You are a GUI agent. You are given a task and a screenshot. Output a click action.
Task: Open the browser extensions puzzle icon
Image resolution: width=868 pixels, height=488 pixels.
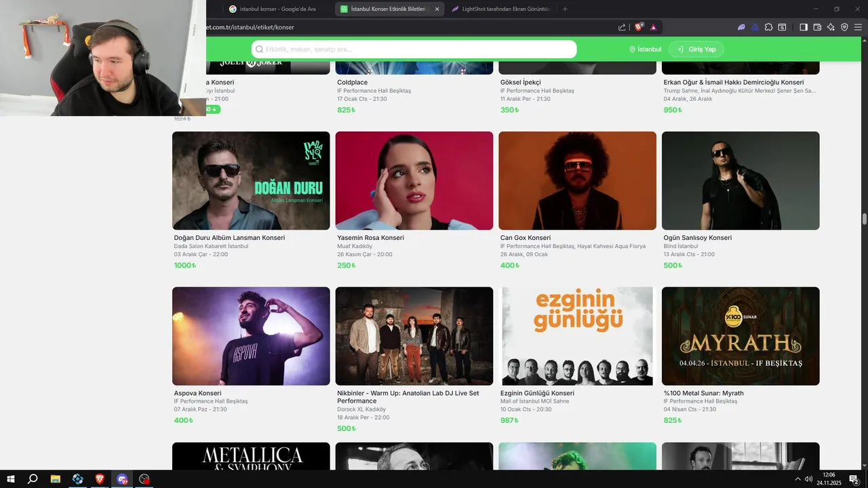tap(768, 27)
